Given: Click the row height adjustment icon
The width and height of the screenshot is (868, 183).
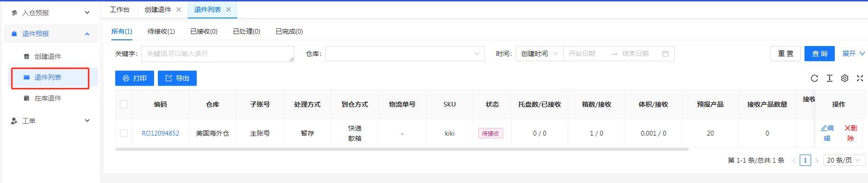Looking at the screenshot, I should [830, 78].
